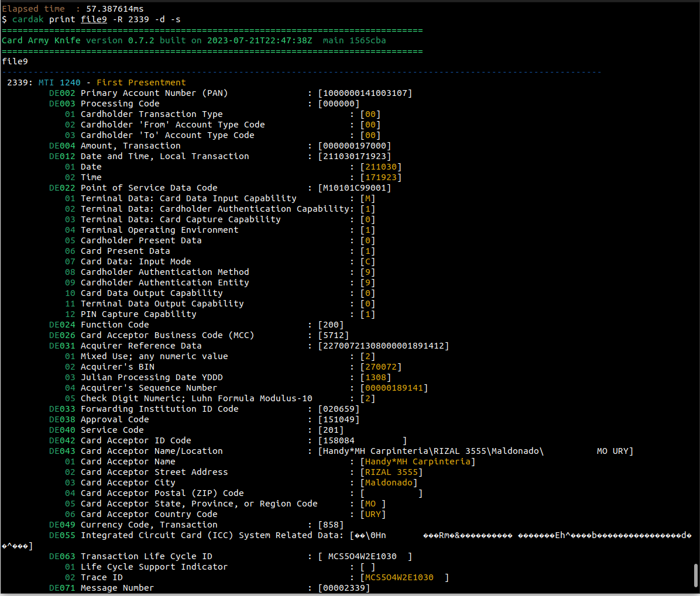Click the First Presentment text
The height and width of the screenshot is (596, 700).
coord(141,82)
